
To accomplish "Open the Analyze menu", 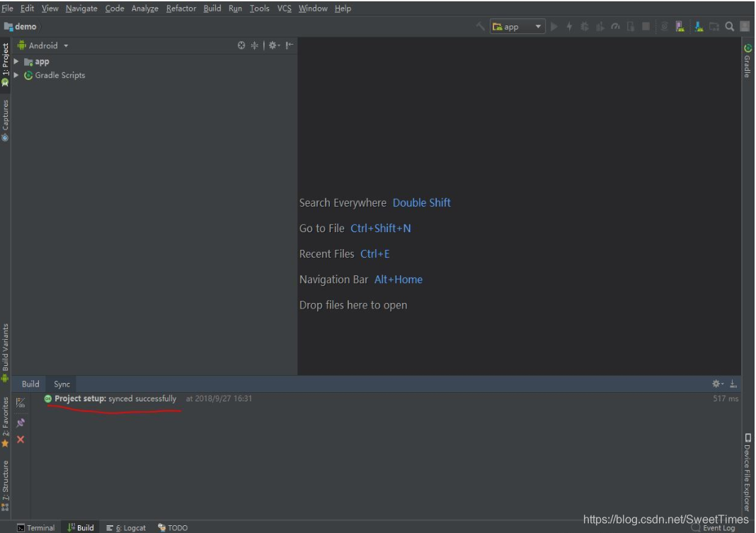I will (144, 8).
